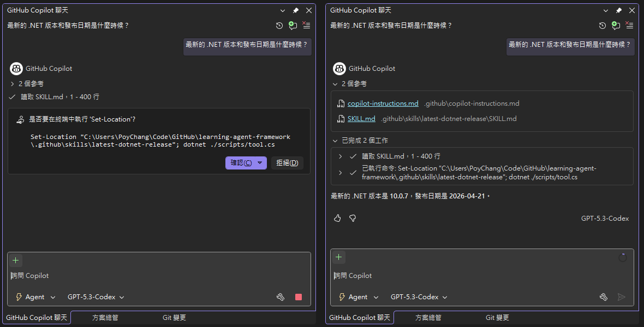
Task: Open window options dropdown in left panel
Action: click(283, 10)
